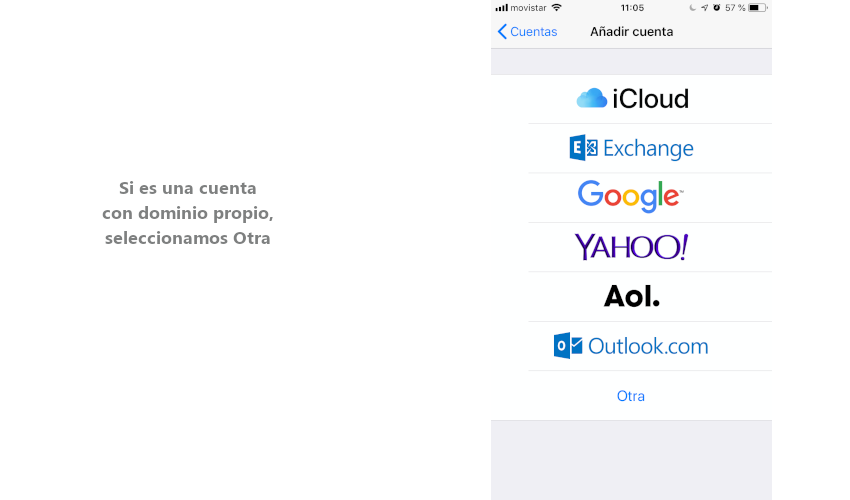Tap the Exchange logo icon

[583, 148]
